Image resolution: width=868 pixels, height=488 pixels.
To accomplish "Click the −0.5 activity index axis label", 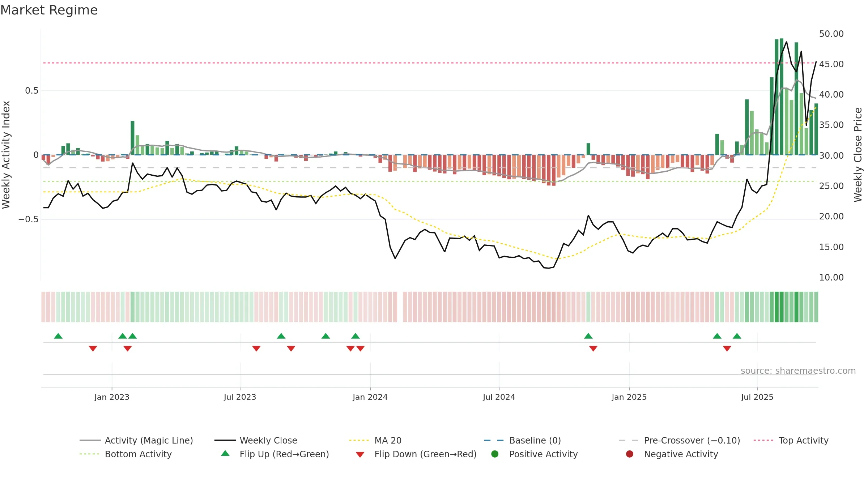I will tap(28, 219).
